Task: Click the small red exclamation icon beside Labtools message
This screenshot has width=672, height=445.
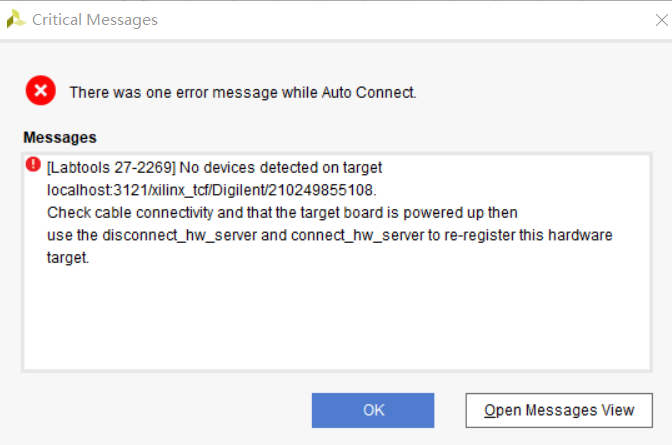Action: 33,164
